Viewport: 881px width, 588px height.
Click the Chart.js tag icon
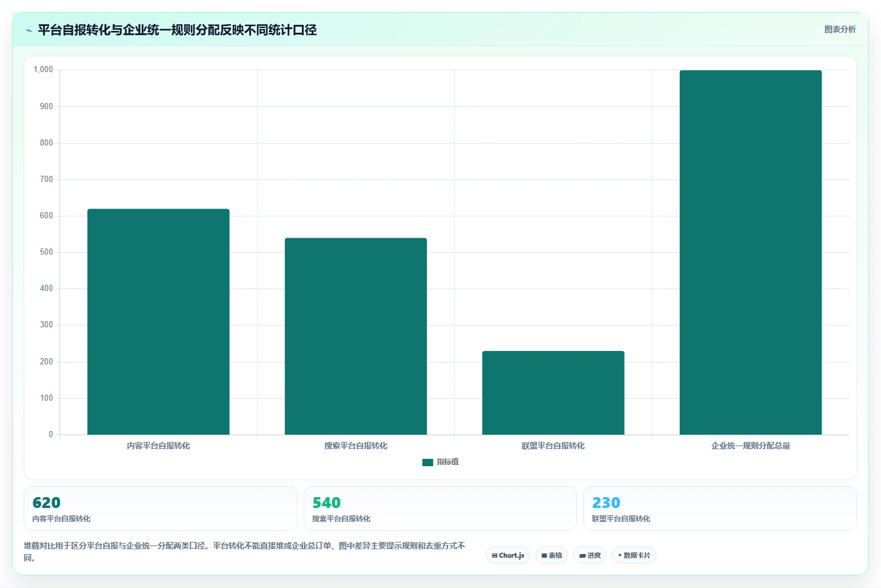click(495, 555)
